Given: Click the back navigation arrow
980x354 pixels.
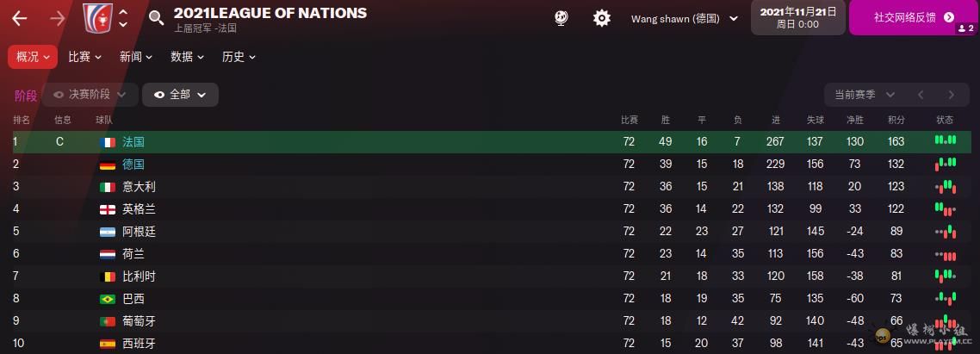Looking at the screenshot, I should [20, 18].
